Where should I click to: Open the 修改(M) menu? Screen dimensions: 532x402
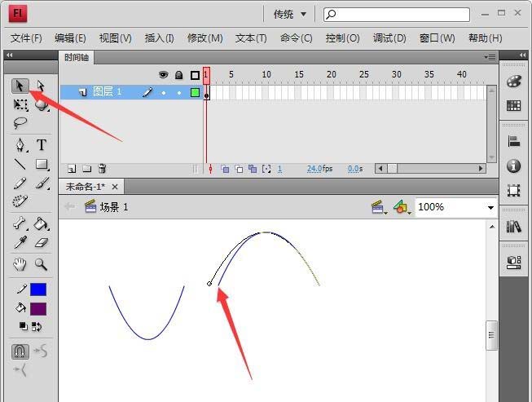tap(205, 38)
